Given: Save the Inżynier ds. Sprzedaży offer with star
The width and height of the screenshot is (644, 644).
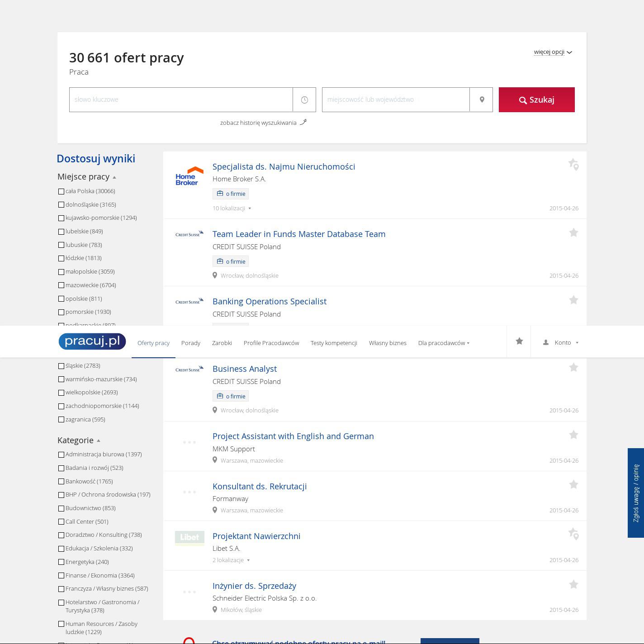Looking at the screenshot, I should (573, 585).
